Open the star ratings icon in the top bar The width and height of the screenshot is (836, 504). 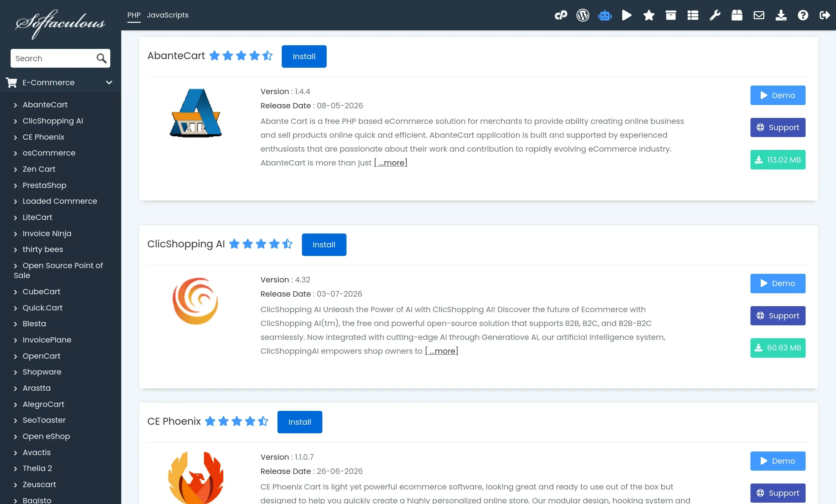click(x=649, y=15)
